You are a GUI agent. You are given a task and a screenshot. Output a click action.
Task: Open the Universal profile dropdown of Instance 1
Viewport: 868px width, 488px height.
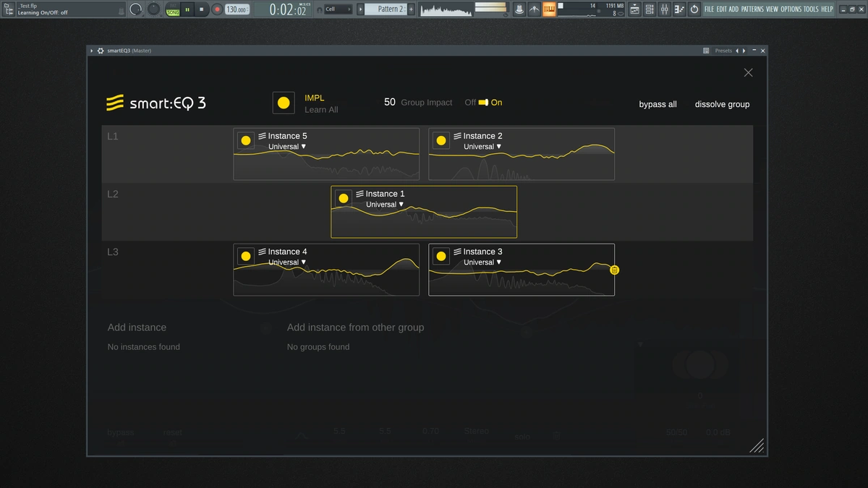pyautogui.click(x=385, y=205)
